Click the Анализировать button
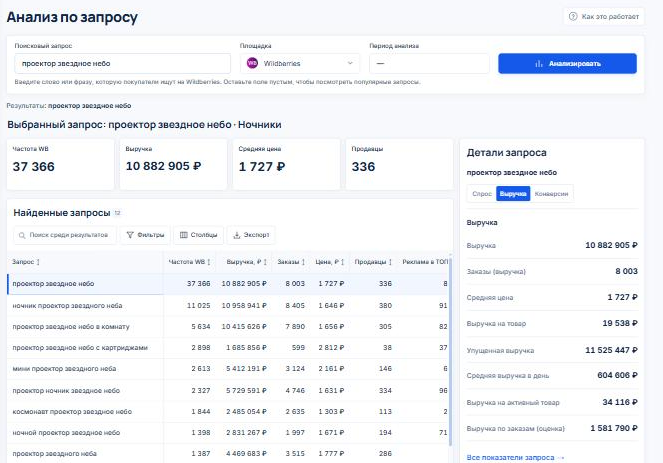The height and width of the screenshot is (463, 663). 567,63
